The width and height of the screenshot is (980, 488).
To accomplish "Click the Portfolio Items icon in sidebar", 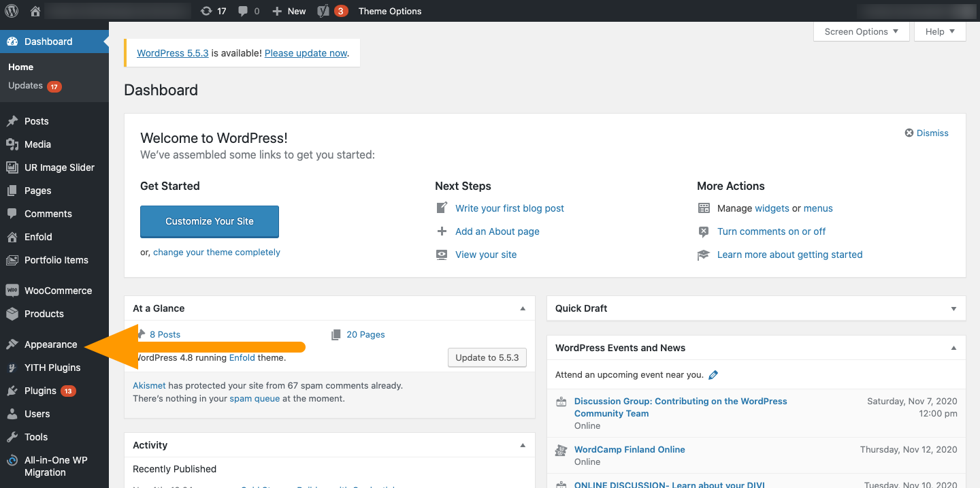I will pos(12,260).
